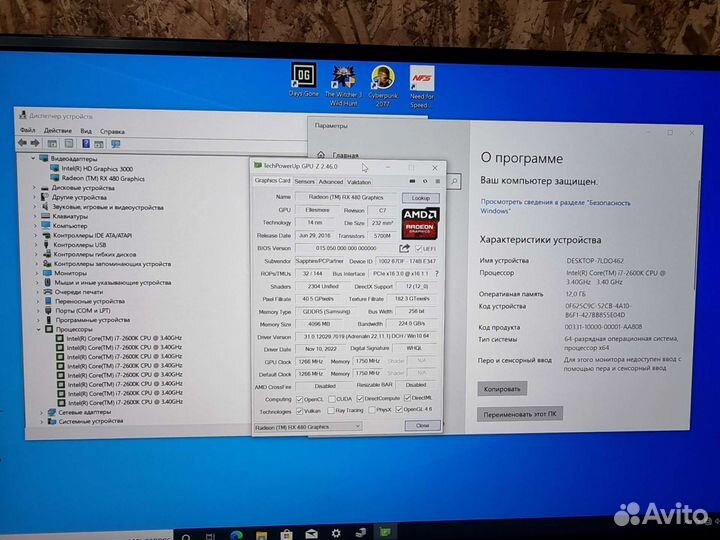Toggle CUDA checkbox in GPU-Z
This screenshot has height=540, width=720.
tap(332, 399)
